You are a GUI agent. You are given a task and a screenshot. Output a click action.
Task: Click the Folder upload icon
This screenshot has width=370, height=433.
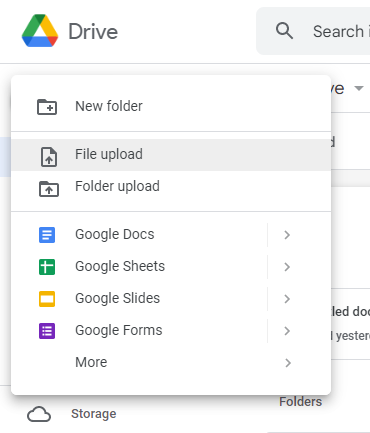click(49, 189)
